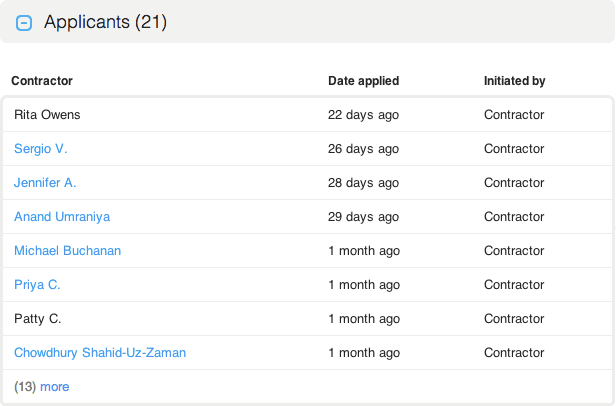Open Jennifer A.'s profile link

tap(45, 183)
